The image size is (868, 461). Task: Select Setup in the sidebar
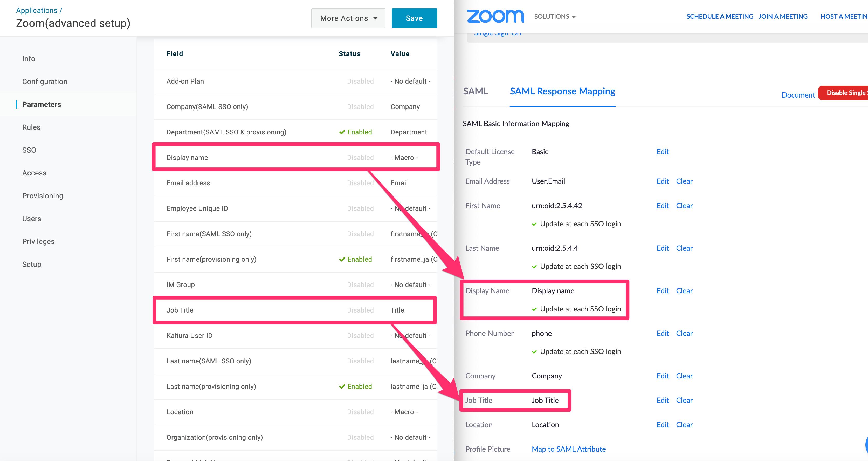click(x=32, y=265)
